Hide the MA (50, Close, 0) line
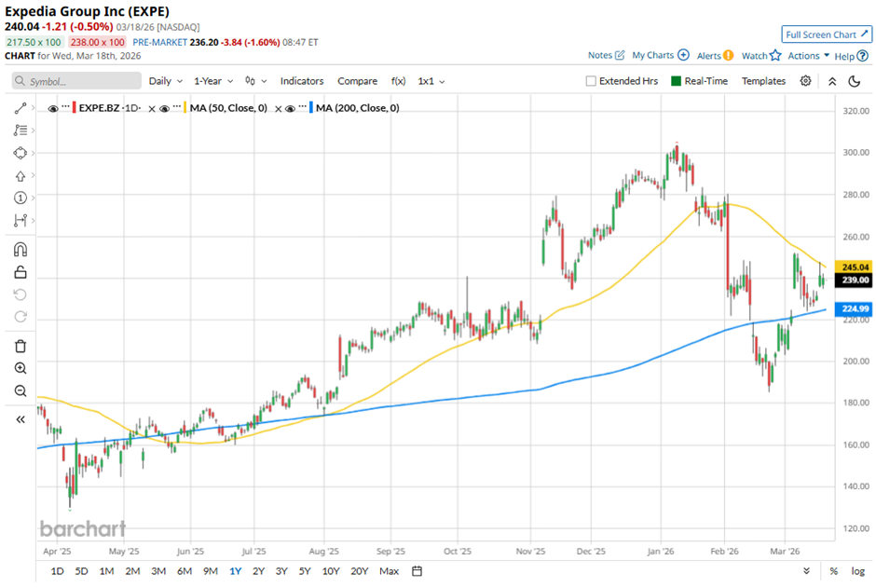Viewport: 876px width, 588px height. tap(164, 109)
